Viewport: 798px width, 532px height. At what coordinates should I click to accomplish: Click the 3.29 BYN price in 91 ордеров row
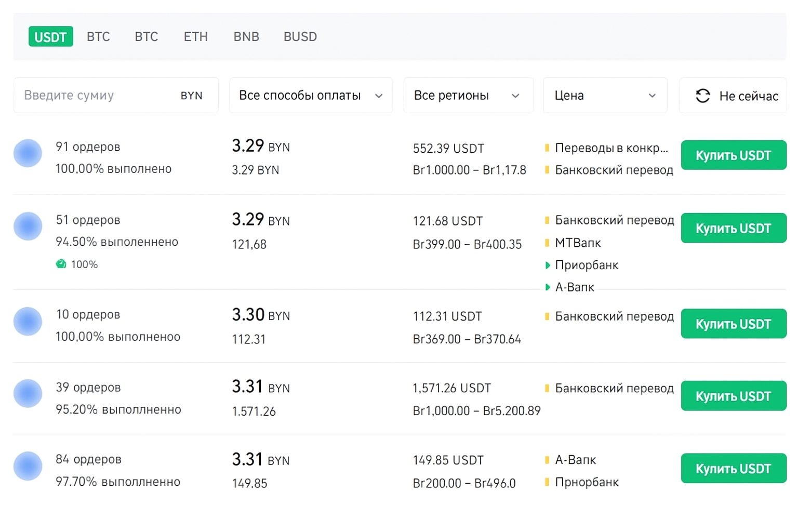pyautogui.click(x=261, y=146)
